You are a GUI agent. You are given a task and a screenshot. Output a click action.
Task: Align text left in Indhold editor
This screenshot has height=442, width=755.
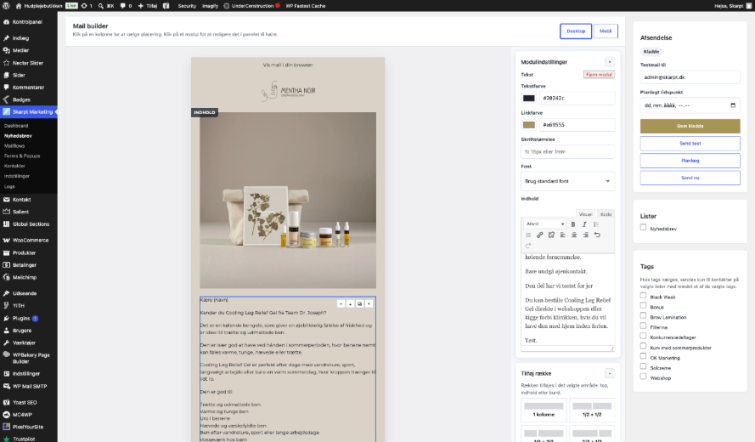pyautogui.click(x=562, y=235)
